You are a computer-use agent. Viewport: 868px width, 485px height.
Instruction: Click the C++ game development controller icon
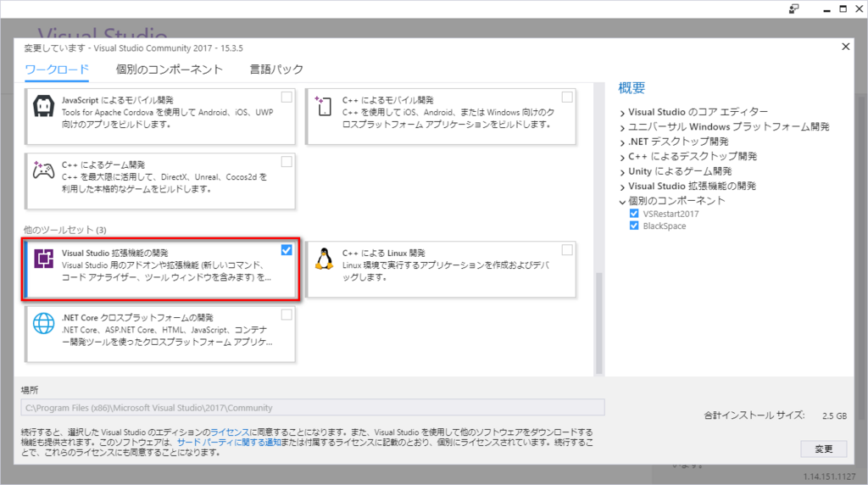43,170
